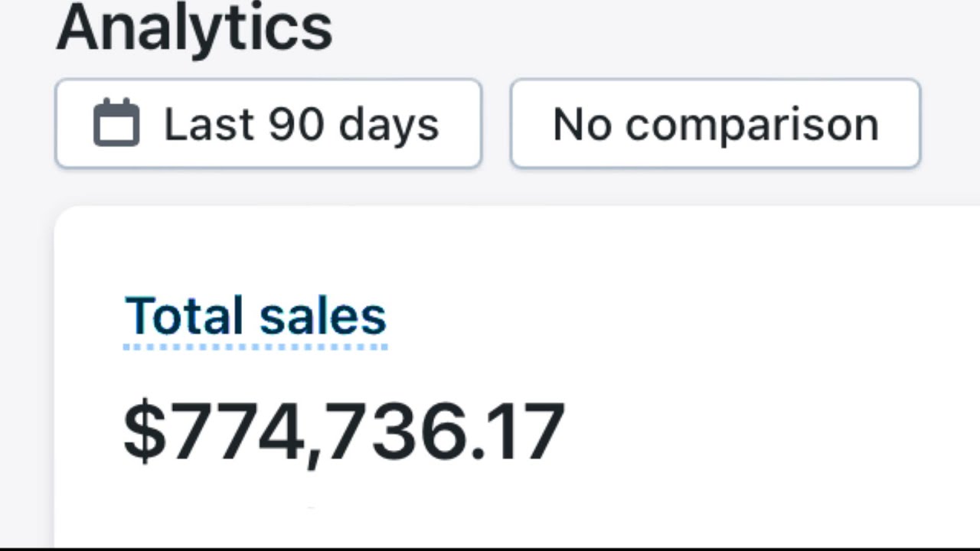Viewport: 980px width, 551px height.
Task: Click the dollar sign of total sales
Action: 144,430
